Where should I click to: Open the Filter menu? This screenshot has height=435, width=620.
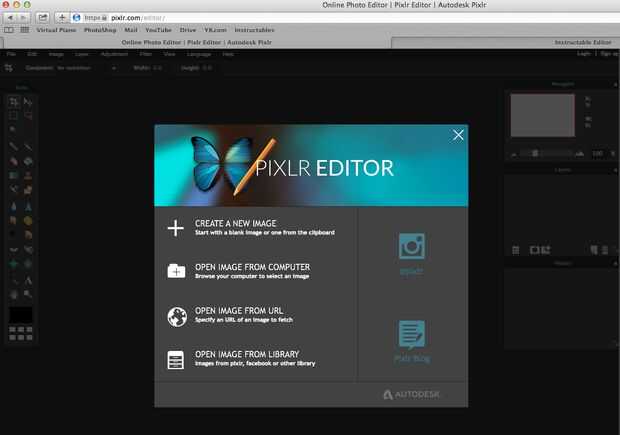(146, 54)
